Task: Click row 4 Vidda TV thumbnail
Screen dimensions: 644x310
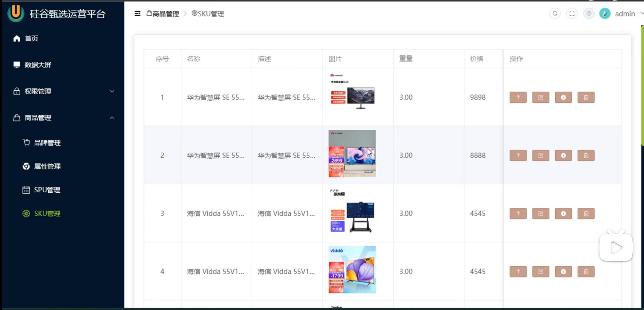Action: (352, 270)
